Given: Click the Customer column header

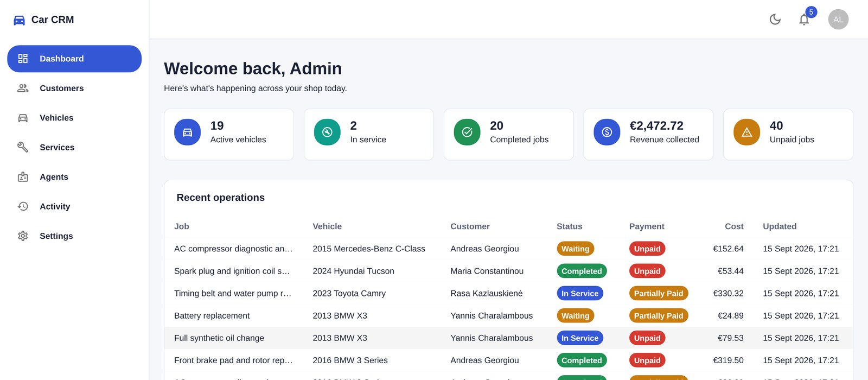Looking at the screenshot, I should (x=470, y=226).
